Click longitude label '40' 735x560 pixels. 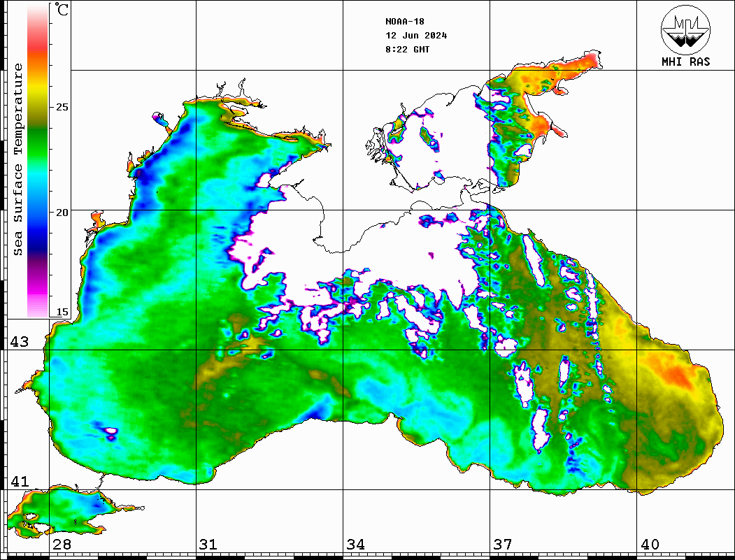[650, 545]
